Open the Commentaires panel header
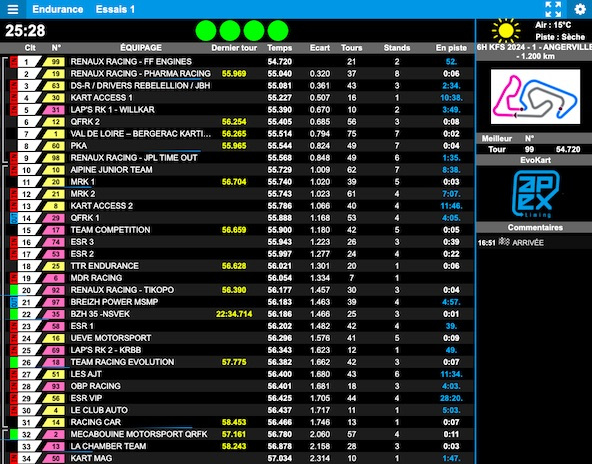This screenshot has height=464, width=592. click(535, 228)
